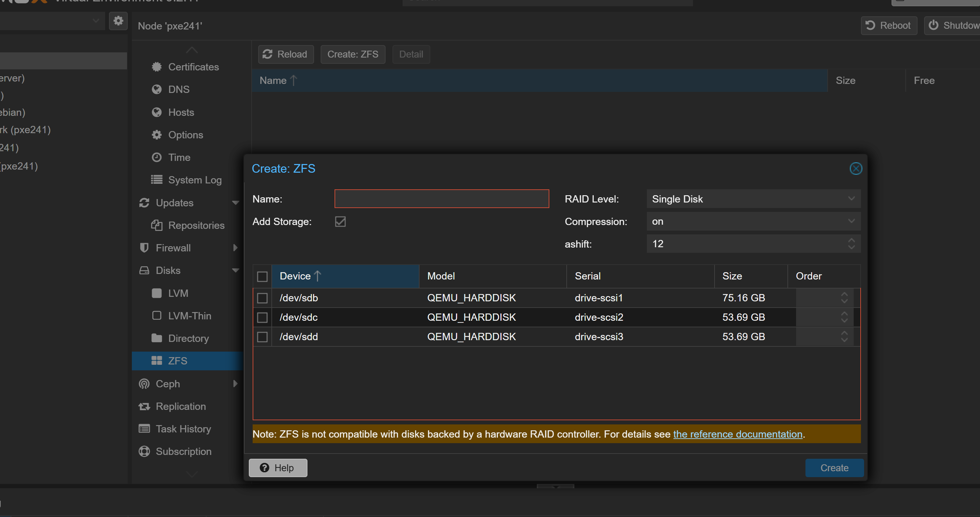Open Replication via its retweet icon
The image size is (980, 517).
pos(144,406)
